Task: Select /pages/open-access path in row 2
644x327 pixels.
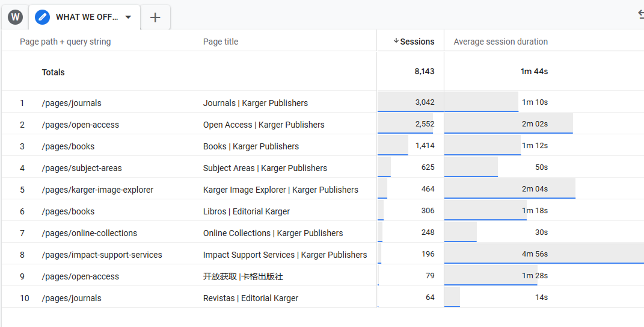Action: tap(80, 125)
